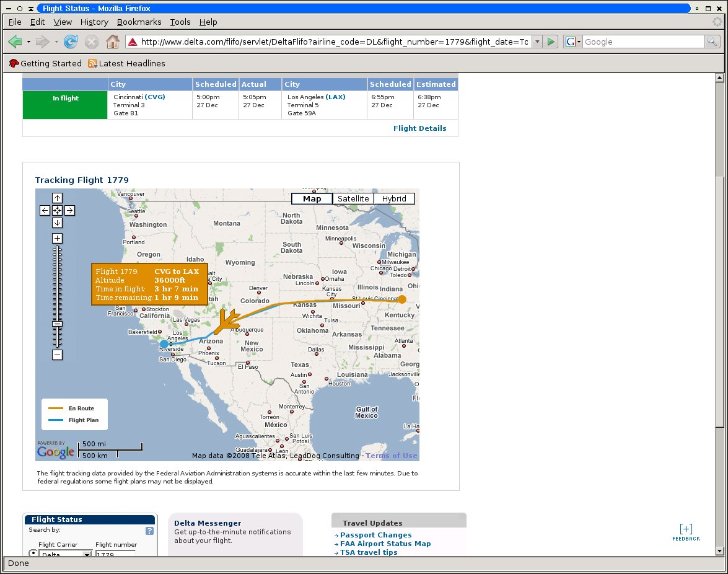728x574 pixels.
Task: Open the Passport Changes link
Action: (x=375, y=535)
